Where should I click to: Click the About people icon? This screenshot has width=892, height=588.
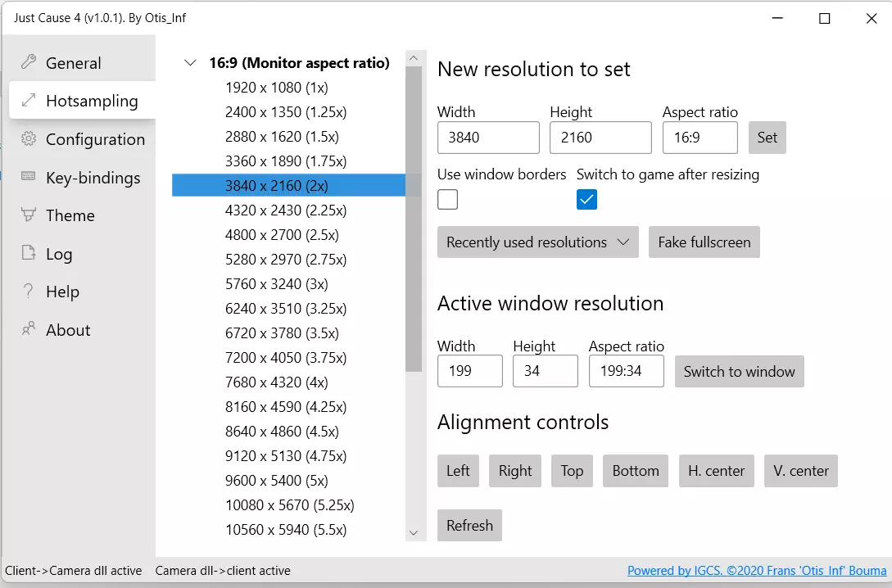(29, 328)
